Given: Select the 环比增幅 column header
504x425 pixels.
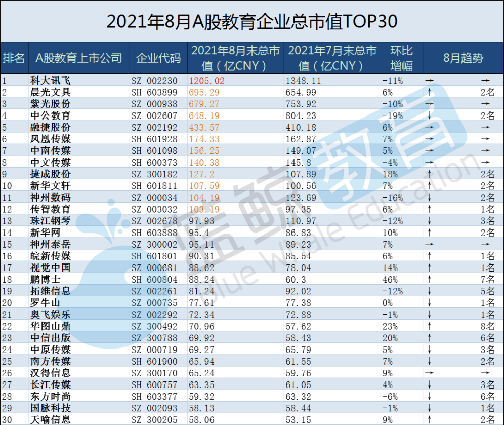Looking at the screenshot, I should point(401,58).
